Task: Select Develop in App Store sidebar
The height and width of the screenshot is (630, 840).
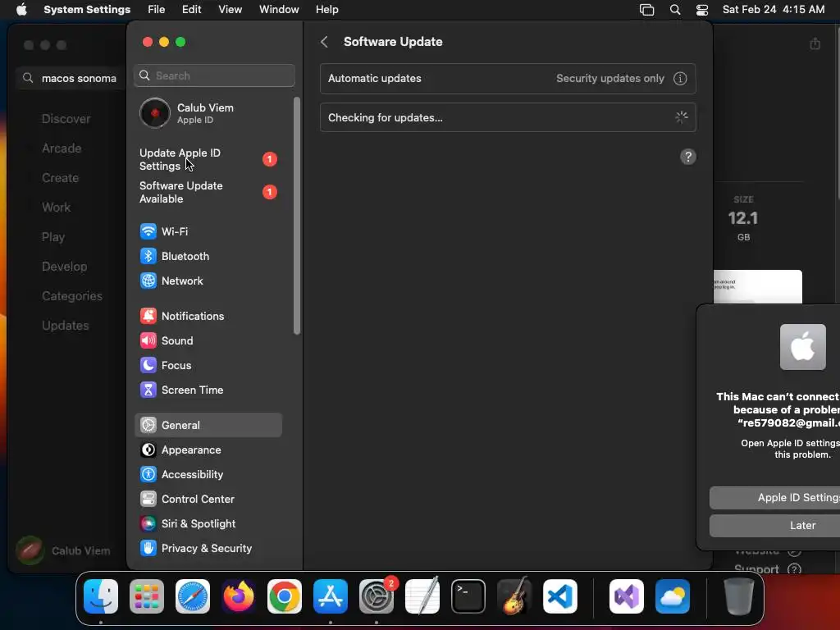Action: point(64,267)
